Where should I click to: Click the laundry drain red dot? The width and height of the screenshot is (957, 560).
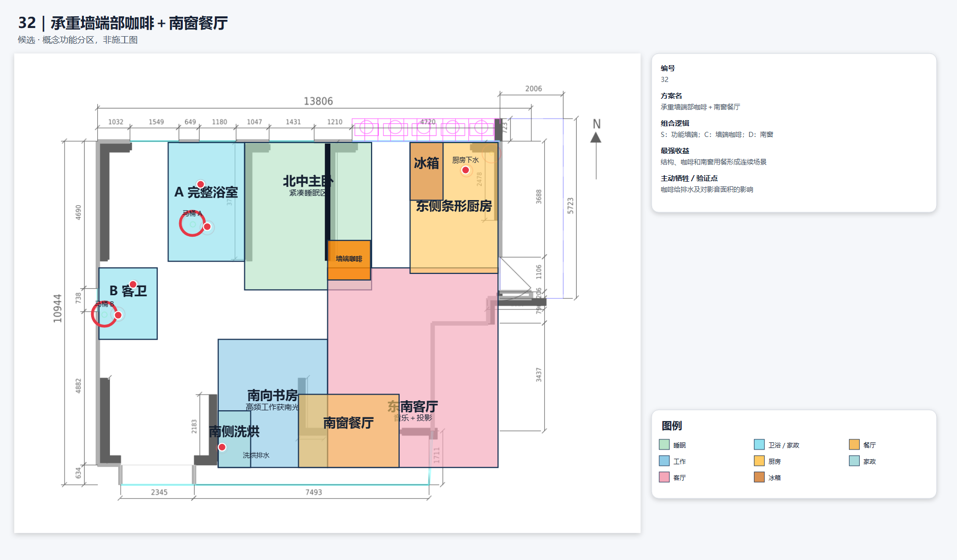pyautogui.click(x=222, y=447)
